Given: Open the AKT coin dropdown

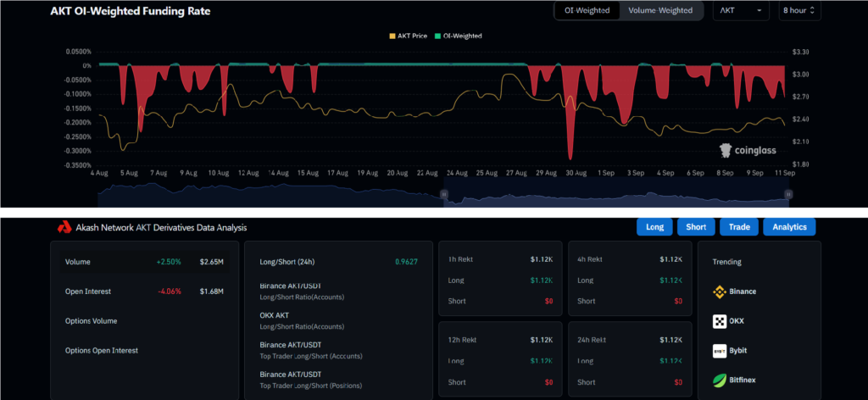Looking at the screenshot, I should click(741, 10).
